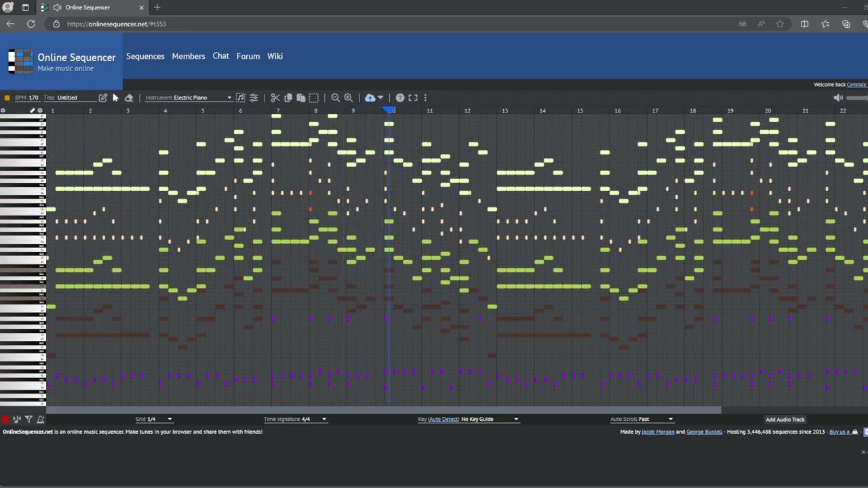Viewport: 868px width, 488px height.
Task: Open the Sequences menu item
Action: point(145,56)
